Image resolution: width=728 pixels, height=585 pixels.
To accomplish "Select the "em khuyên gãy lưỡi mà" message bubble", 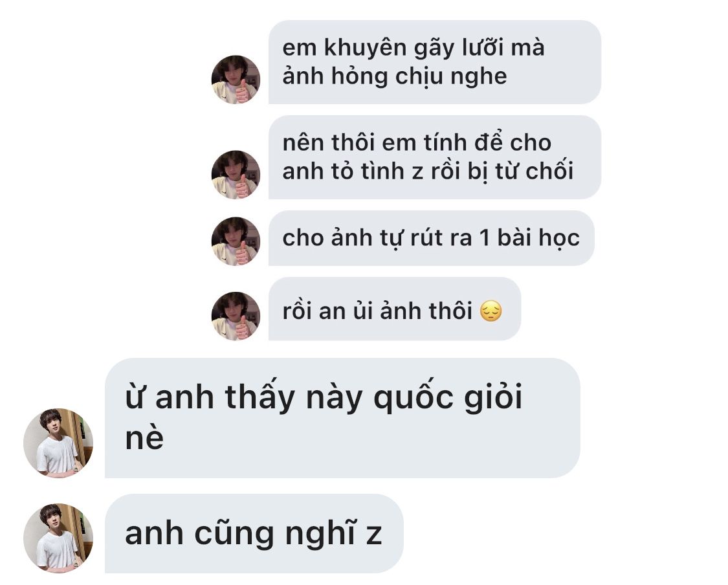I will tap(435, 61).
